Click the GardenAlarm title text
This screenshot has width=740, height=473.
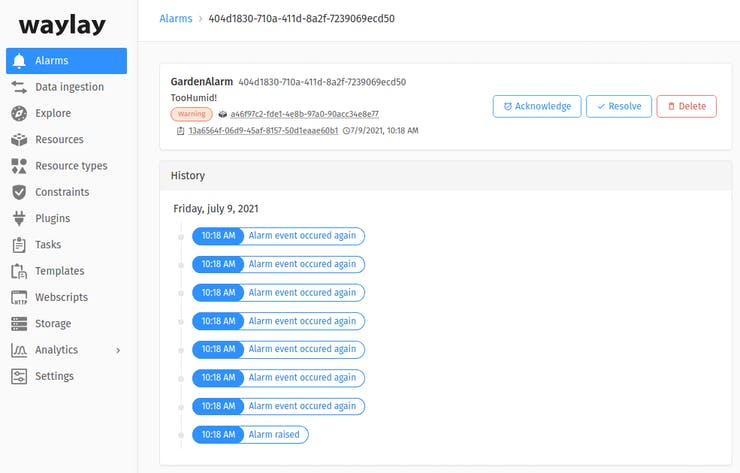[x=202, y=82]
